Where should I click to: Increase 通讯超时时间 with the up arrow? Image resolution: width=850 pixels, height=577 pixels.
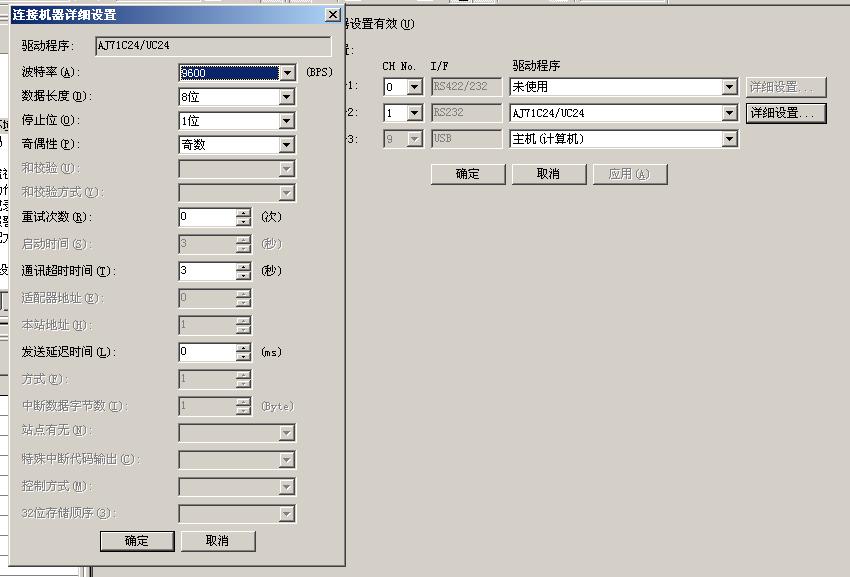(x=243, y=267)
